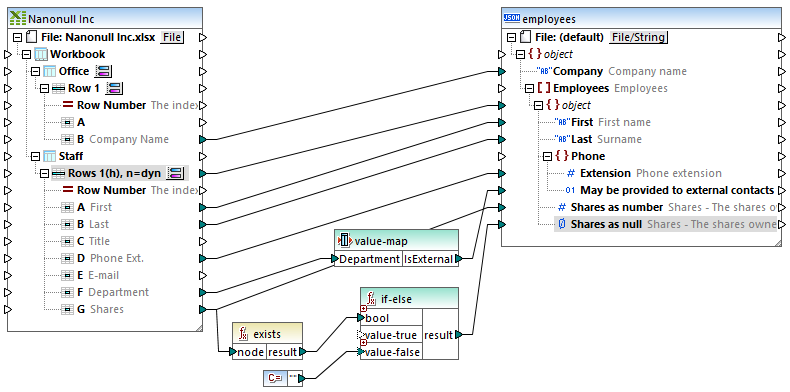The height and width of the screenshot is (392, 790).
Task: Select the B Last column item
Action: (x=85, y=224)
